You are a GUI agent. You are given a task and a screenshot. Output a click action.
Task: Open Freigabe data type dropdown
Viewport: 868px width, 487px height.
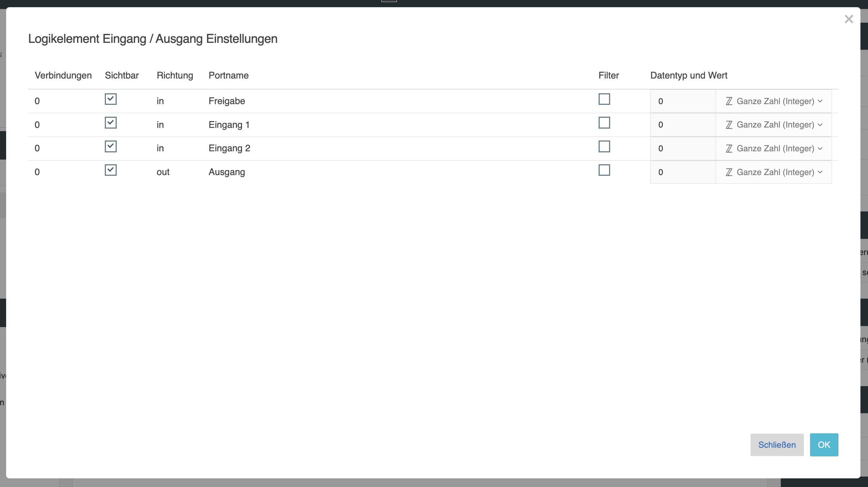coord(774,101)
